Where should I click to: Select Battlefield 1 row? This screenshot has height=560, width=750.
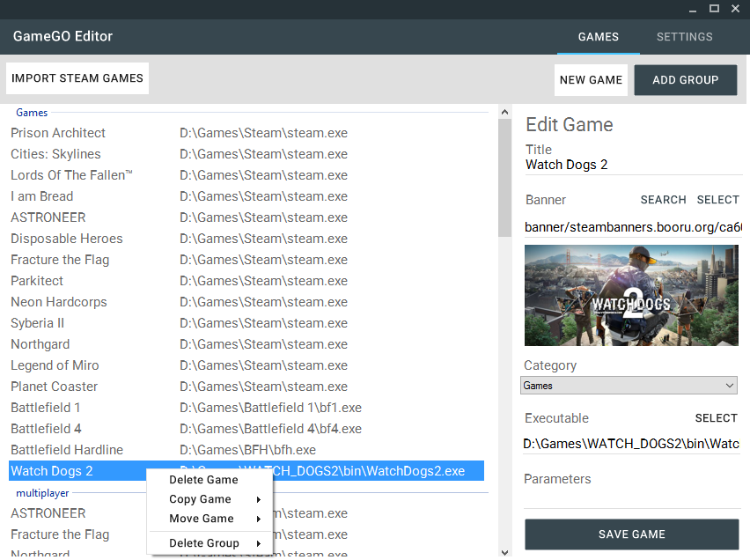coord(246,408)
